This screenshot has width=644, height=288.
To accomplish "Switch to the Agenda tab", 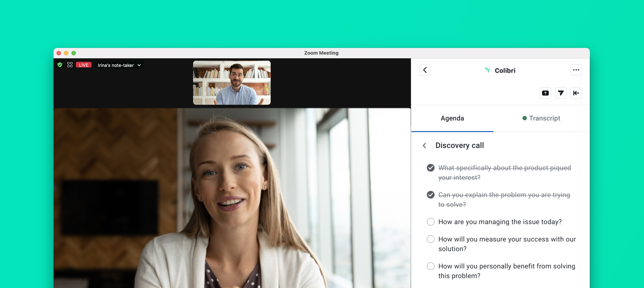I will (x=452, y=118).
